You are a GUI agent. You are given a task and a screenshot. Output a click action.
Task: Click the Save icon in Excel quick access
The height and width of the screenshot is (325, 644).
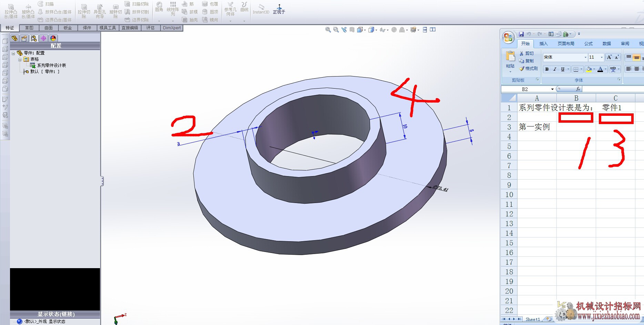click(x=521, y=34)
